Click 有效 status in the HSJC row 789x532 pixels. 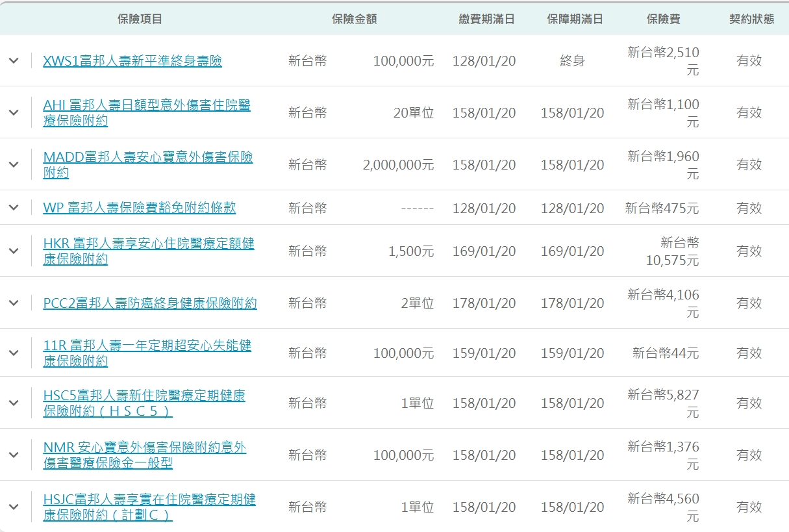(749, 507)
